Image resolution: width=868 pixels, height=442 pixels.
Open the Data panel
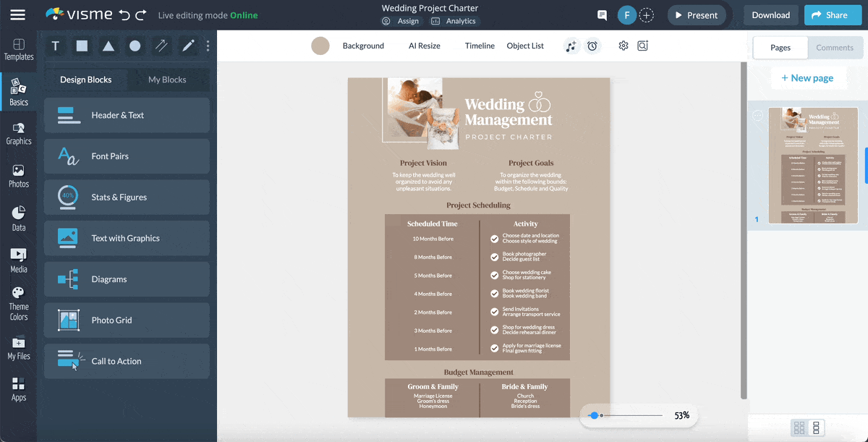(18, 216)
